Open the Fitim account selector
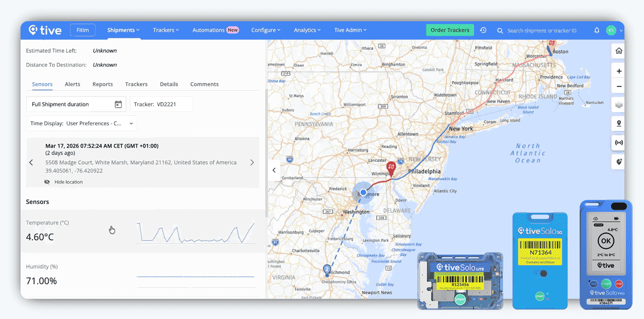The height and width of the screenshot is (319, 644). point(83,30)
